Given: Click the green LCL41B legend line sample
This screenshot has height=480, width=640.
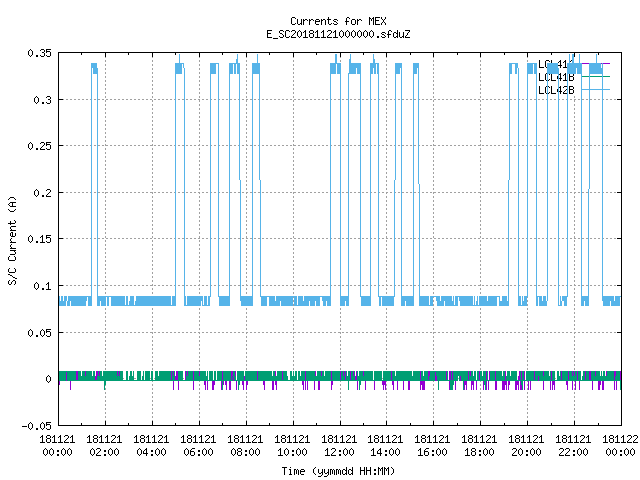Looking at the screenshot, I should click(595, 77).
